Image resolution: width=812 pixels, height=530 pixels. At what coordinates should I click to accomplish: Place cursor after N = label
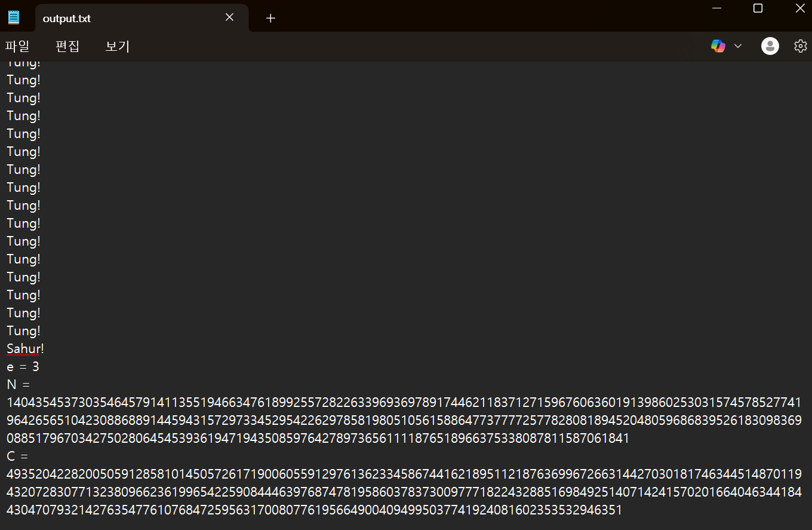[27, 384]
